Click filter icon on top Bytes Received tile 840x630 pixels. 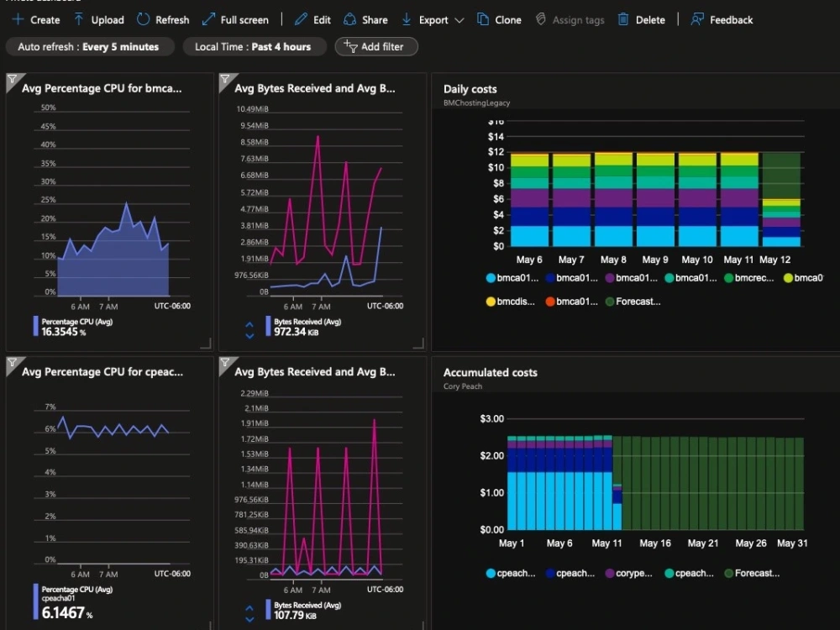[225, 80]
